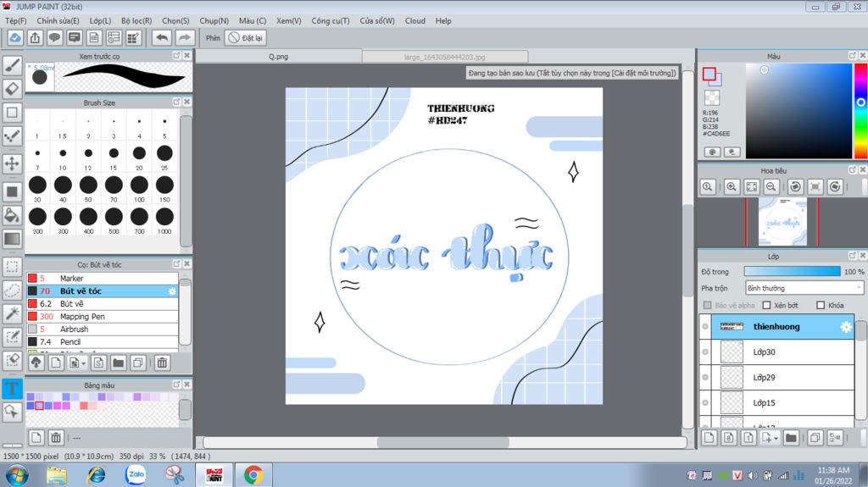Delete palette color with trash icon
Image resolution: width=868 pixels, height=487 pixels.
[56, 438]
